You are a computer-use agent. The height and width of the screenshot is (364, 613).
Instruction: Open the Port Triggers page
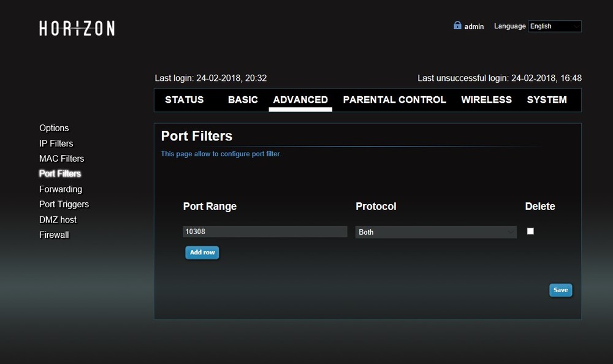point(64,204)
